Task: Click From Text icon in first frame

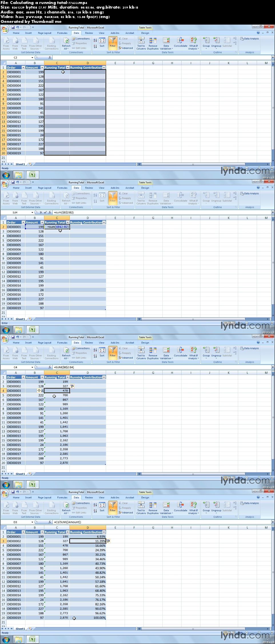Action: [x=24, y=43]
